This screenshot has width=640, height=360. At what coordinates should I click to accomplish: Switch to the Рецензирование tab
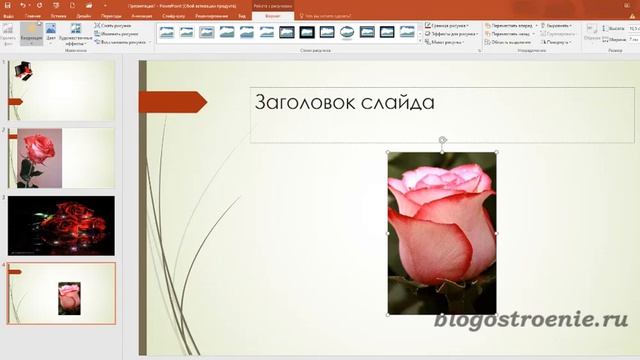pos(211,16)
